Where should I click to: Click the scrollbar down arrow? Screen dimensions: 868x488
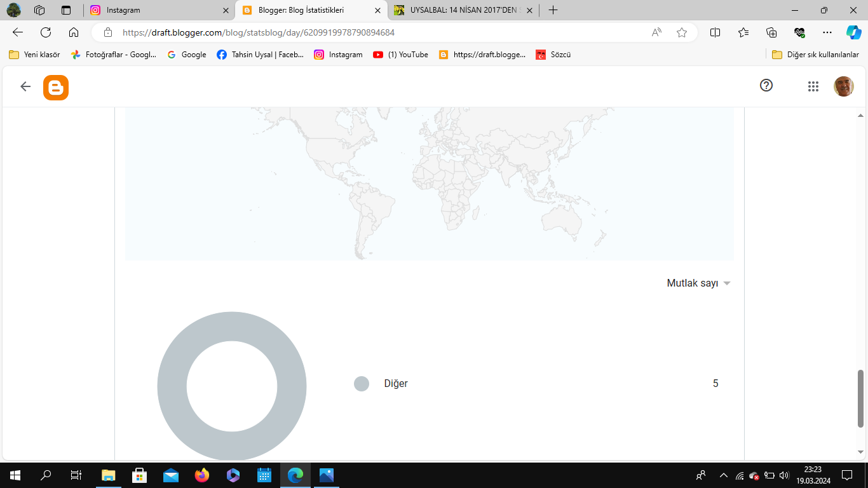(861, 452)
